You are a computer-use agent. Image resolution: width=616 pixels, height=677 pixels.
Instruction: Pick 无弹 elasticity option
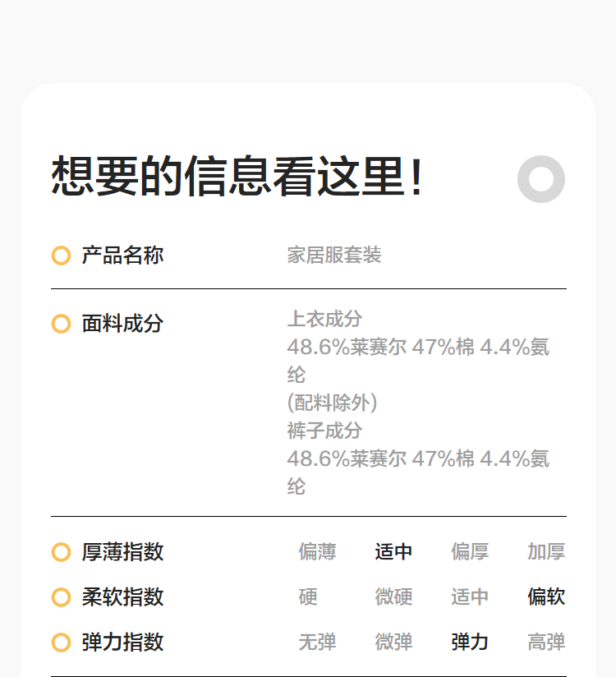pyautogui.click(x=317, y=642)
